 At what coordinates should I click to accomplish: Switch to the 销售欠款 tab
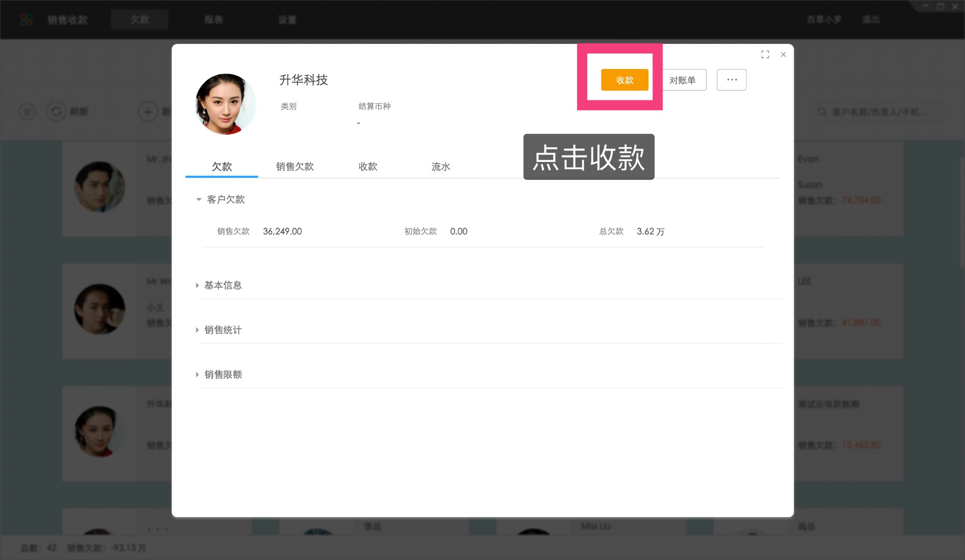[x=295, y=166]
